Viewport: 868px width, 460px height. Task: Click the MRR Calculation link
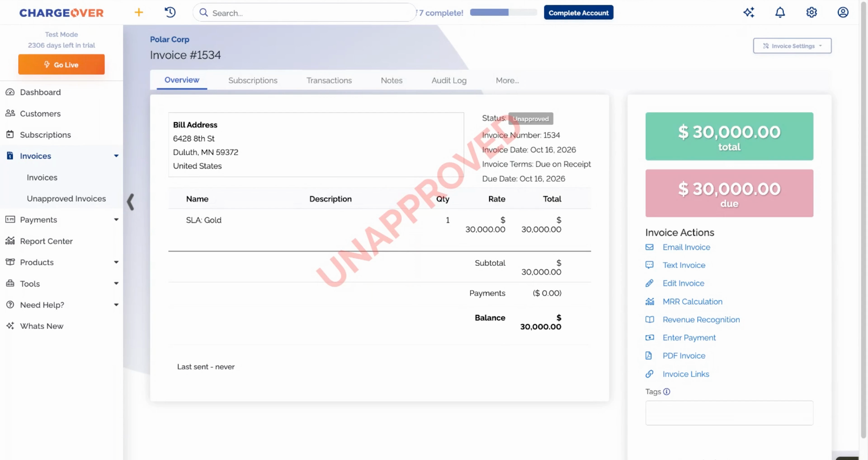tap(692, 301)
